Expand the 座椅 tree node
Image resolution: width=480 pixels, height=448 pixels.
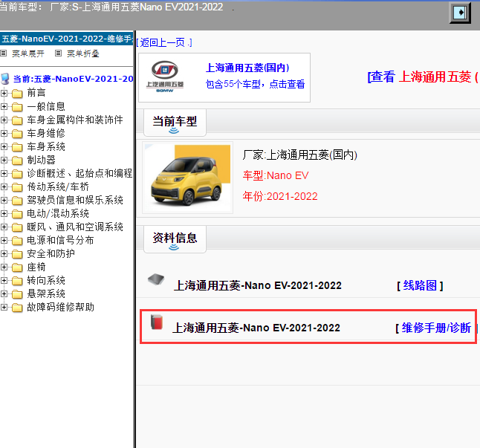click(x=4, y=267)
